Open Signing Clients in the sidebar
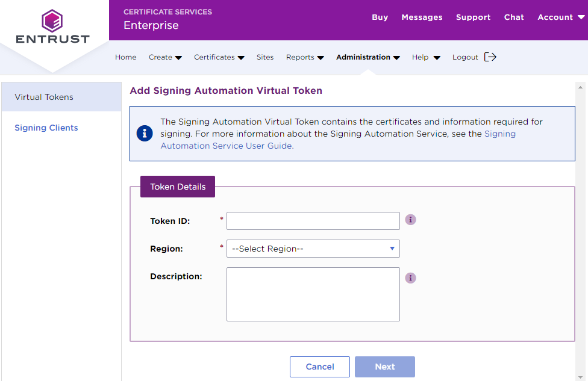 point(46,128)
